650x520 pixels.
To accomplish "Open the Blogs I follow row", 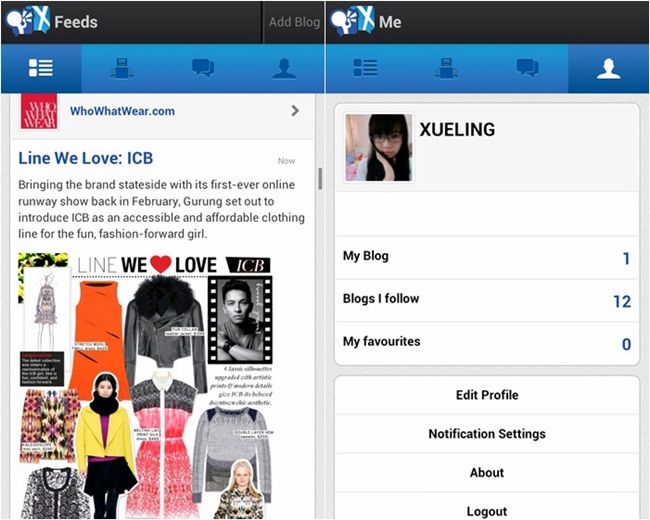I will (487, 300).
